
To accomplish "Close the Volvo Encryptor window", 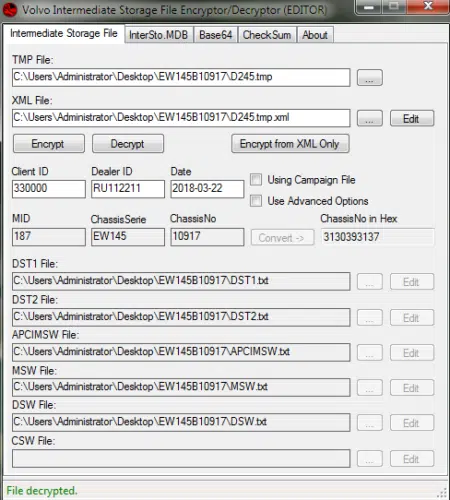I will pyautogui.click(x=428, y=7).
